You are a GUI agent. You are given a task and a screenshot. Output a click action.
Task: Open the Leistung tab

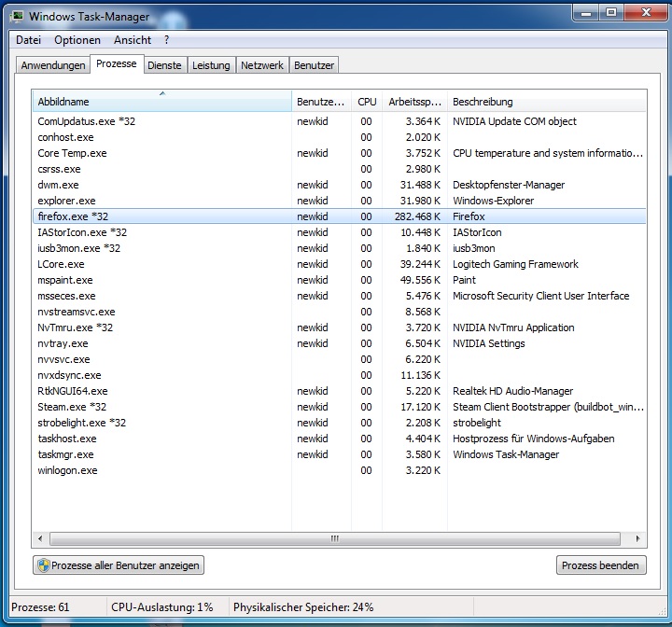(x=211, y=65)
